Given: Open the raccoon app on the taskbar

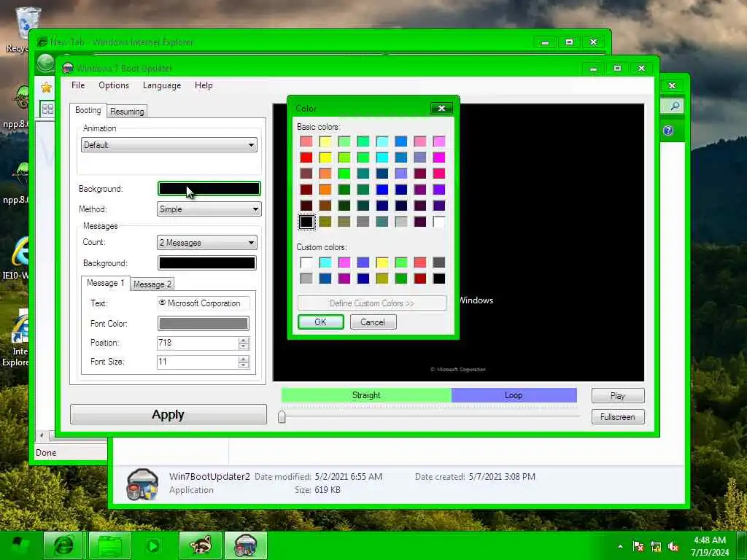Looking at the screenshot, I should [x=201, y=545].
